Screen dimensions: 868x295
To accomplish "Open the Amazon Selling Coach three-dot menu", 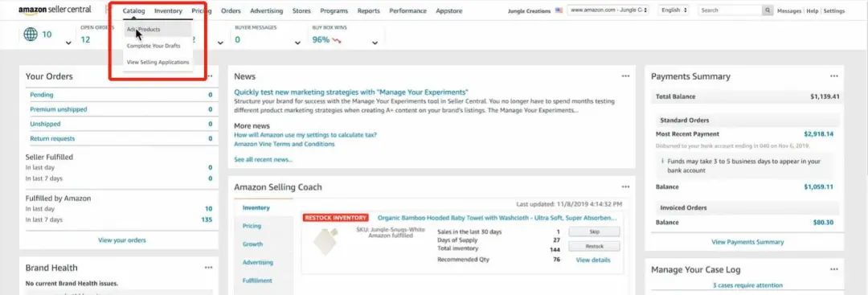I will click(x=625, y=187).
